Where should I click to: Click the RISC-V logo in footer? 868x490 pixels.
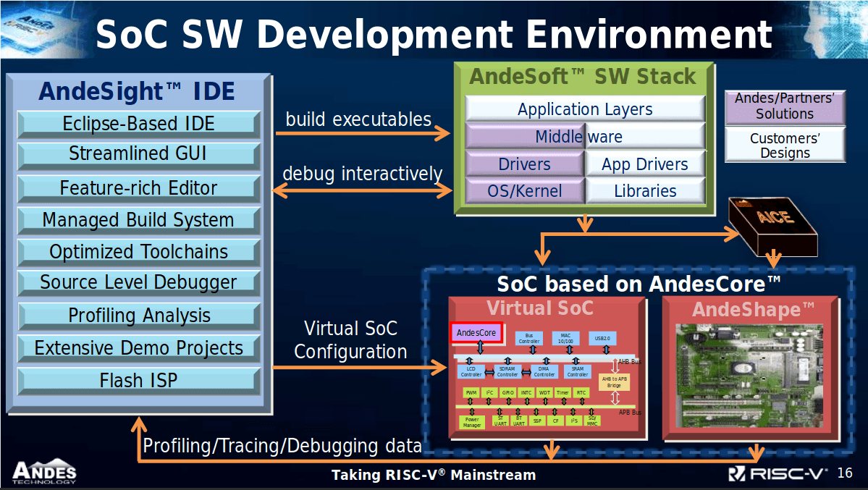[x=778, y=474]
